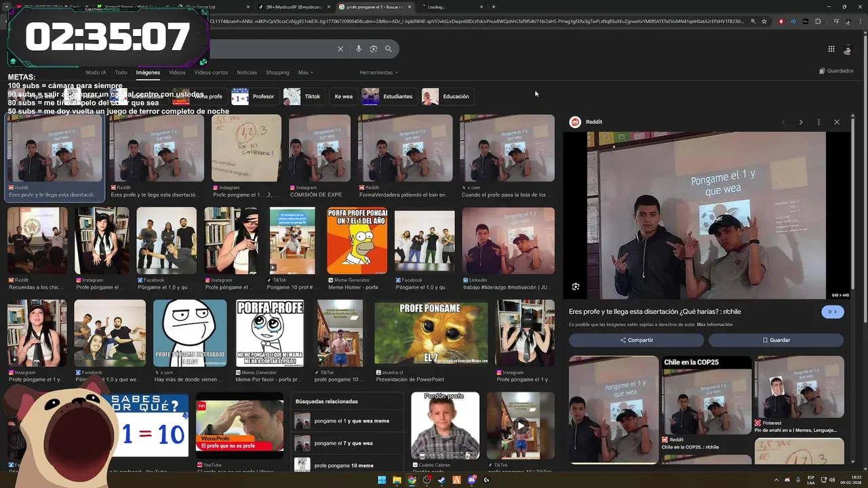Bookmark this page with the star icon
This screenshot has height=488, width=868.
[x=764, y=22]
